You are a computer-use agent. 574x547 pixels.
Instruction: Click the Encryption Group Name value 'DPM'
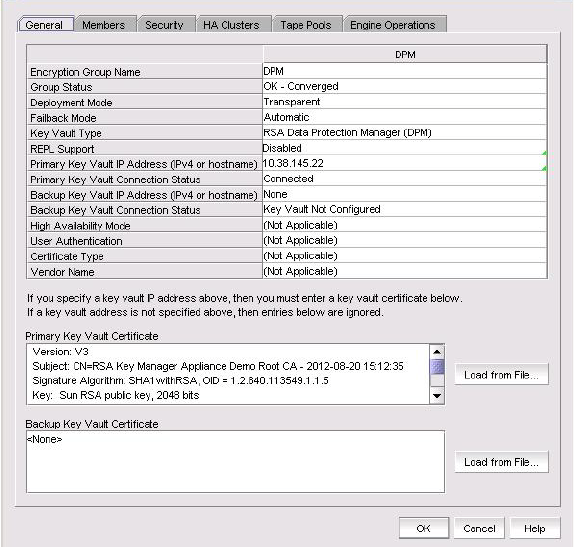(405, 71)
